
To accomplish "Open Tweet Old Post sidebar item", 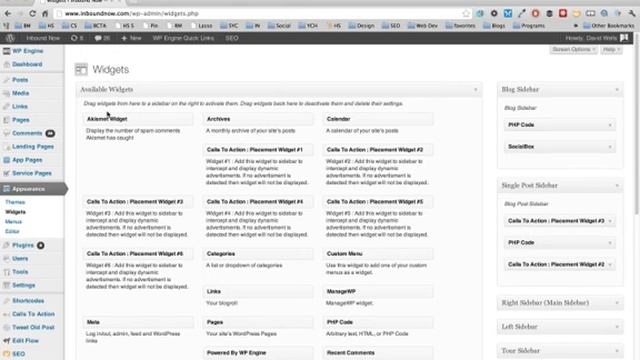I will click(32, 327).
